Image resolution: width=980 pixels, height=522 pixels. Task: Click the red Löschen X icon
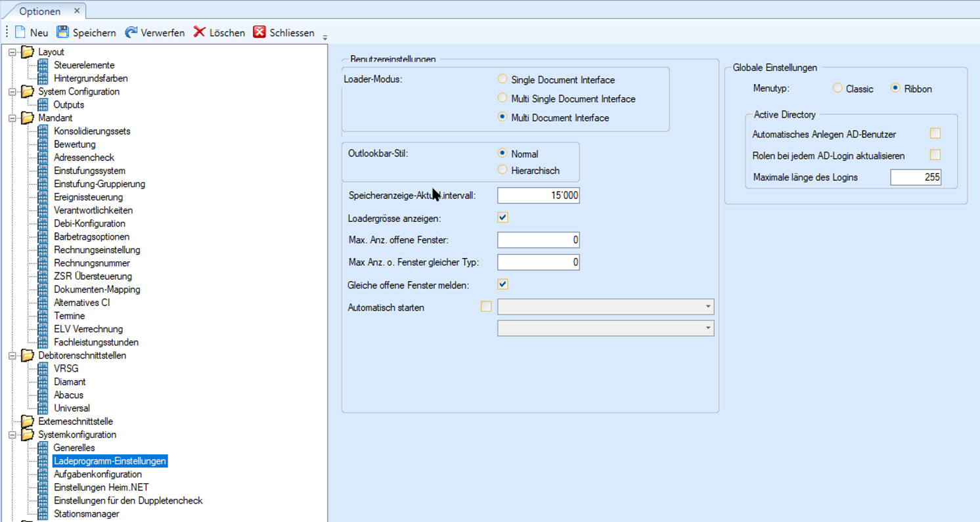click(200, 32)
